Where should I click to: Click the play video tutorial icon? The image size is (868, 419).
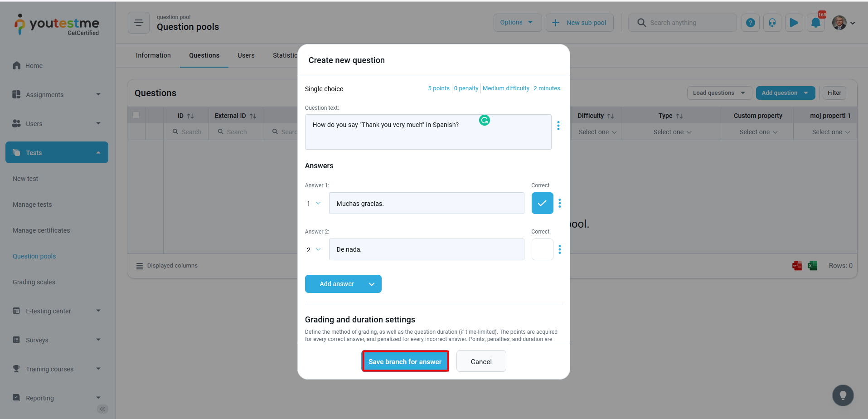tap(794, 23)
